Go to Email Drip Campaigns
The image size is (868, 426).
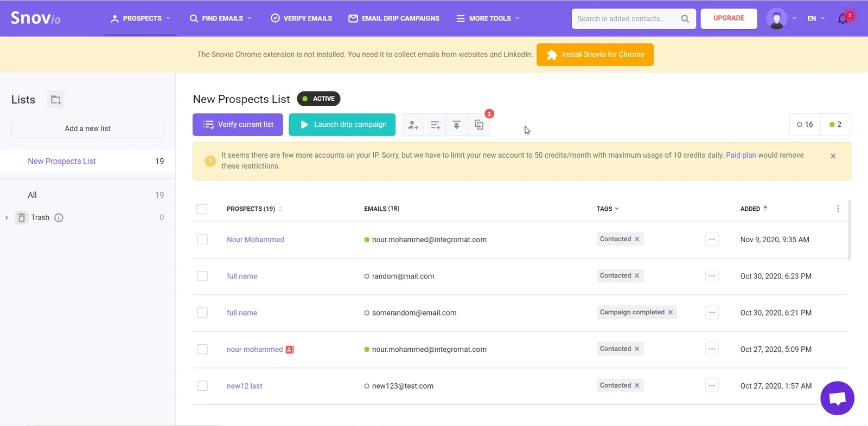point(394,18)
